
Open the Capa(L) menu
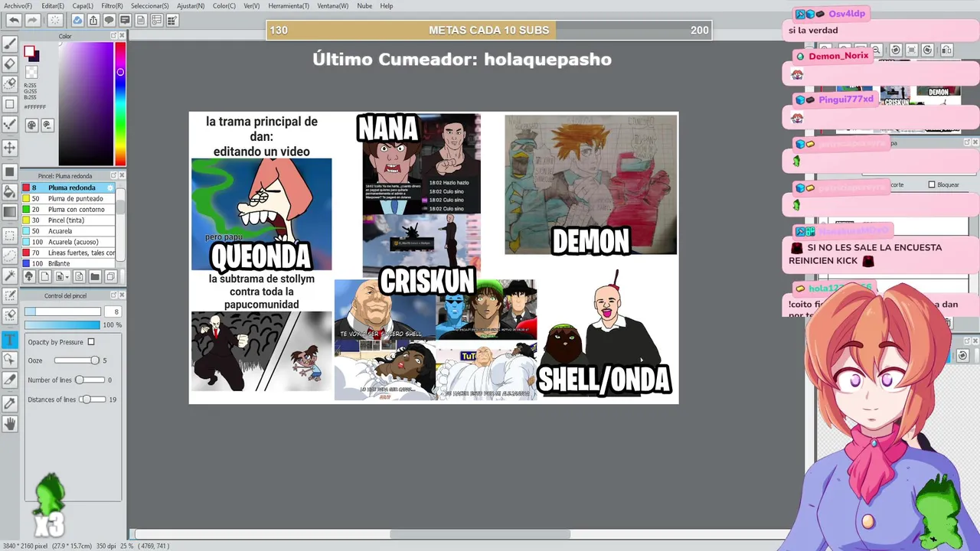click(83, 5)
